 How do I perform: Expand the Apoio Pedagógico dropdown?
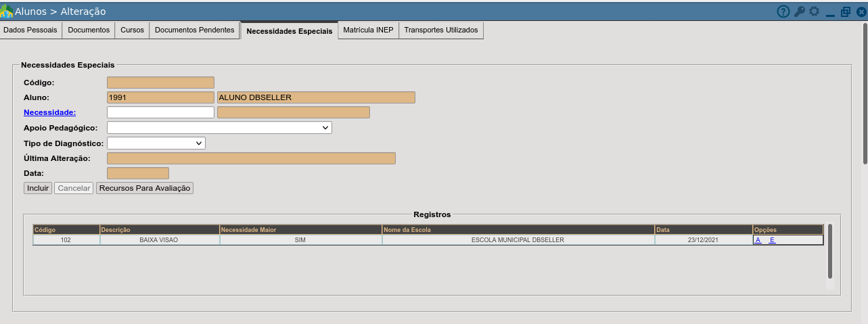(219, 128)
